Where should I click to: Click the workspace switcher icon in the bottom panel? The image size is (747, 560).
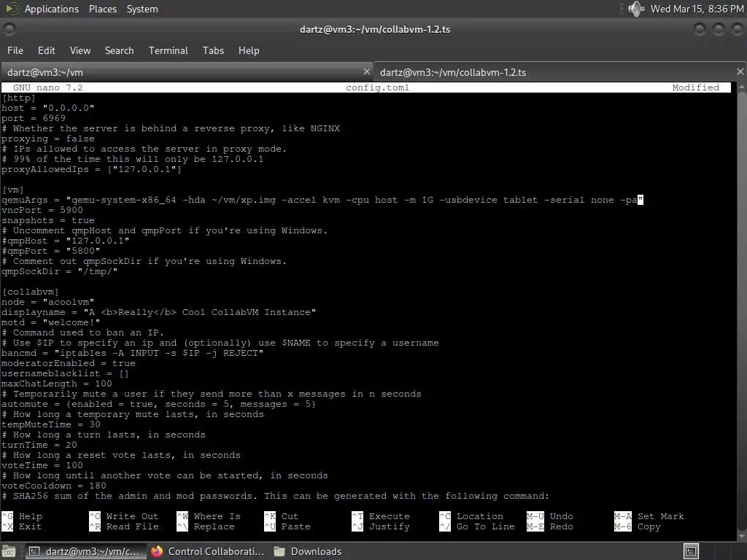click(691, 551)
